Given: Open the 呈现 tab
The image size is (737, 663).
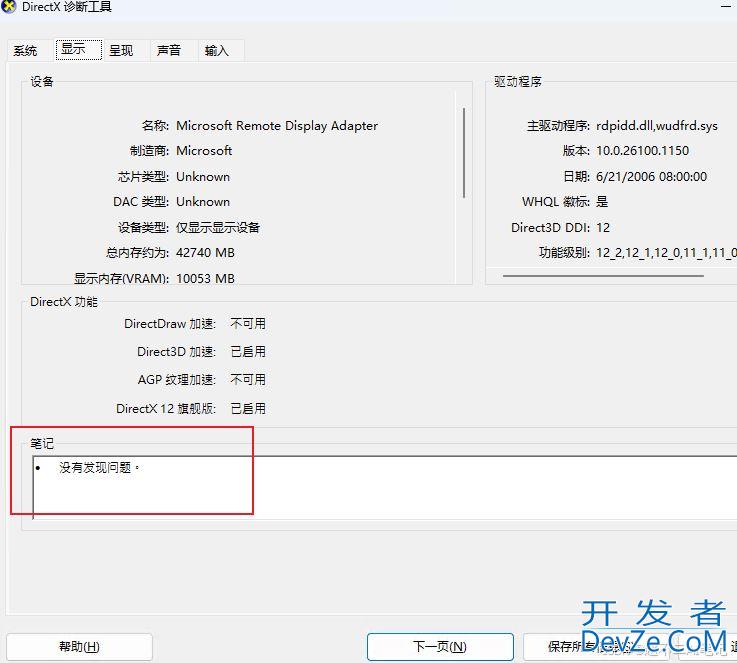Looking at the screenshot, I should 121,50.
